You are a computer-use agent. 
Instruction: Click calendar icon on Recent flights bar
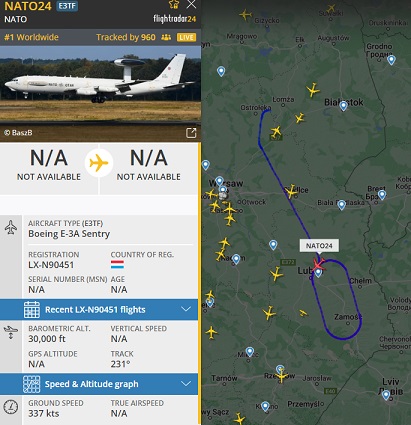32,310
